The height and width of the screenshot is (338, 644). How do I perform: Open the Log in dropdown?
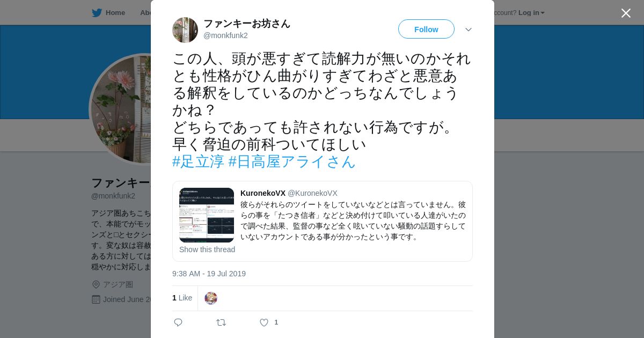coord(531,12)
